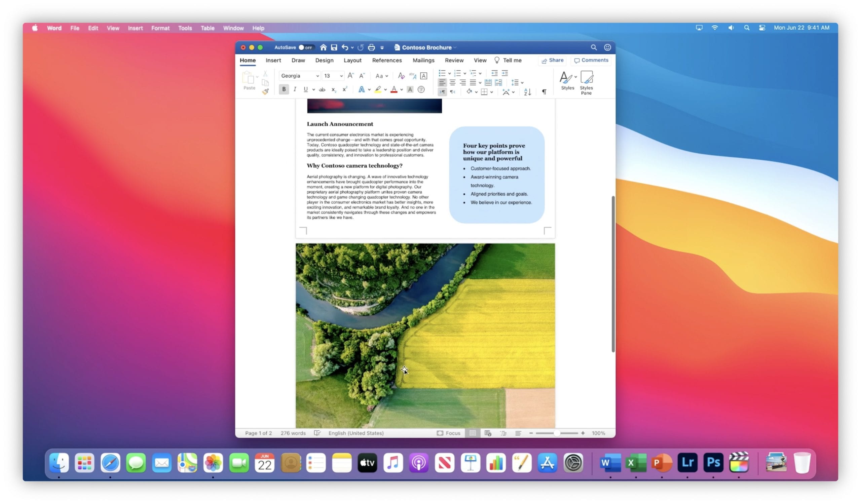The image size is (861, 504).
Task: Expand the Styles gallery dropdown arrow
Action: [x=575, y=77]
